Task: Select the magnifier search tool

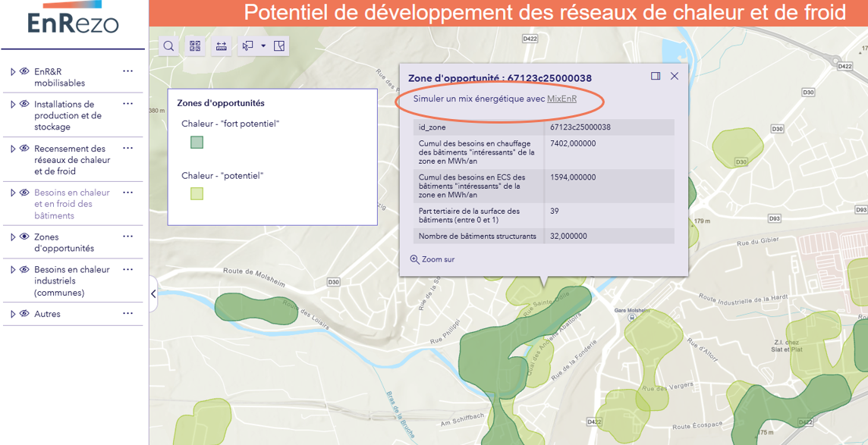Action: pos(168,45)
